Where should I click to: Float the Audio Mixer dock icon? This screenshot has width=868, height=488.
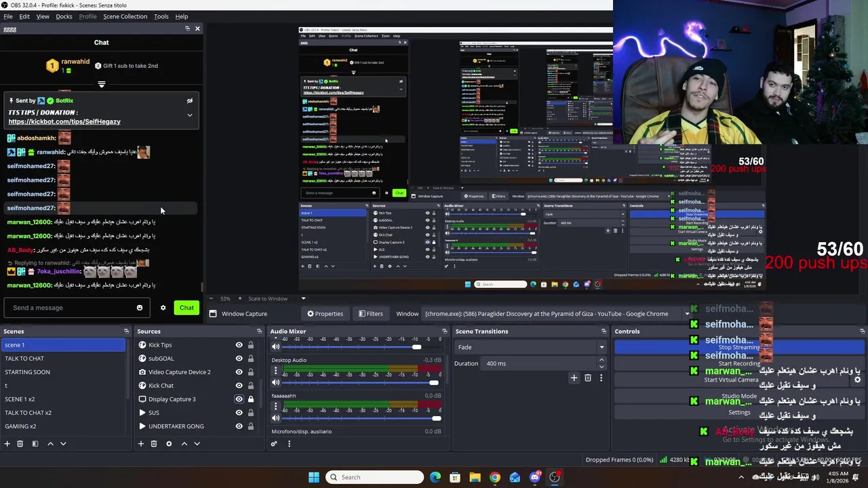pos(445,331)
